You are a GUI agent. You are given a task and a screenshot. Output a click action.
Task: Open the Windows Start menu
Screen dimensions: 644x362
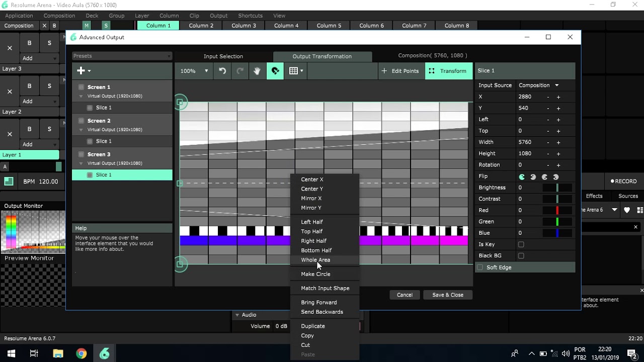pyautogui.click(x=11, y=353)
